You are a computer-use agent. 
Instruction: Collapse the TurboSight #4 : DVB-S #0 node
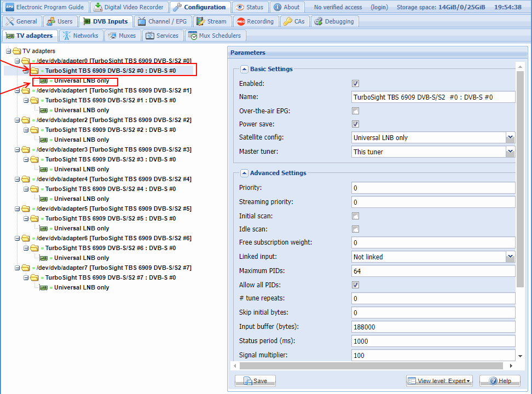26,189
